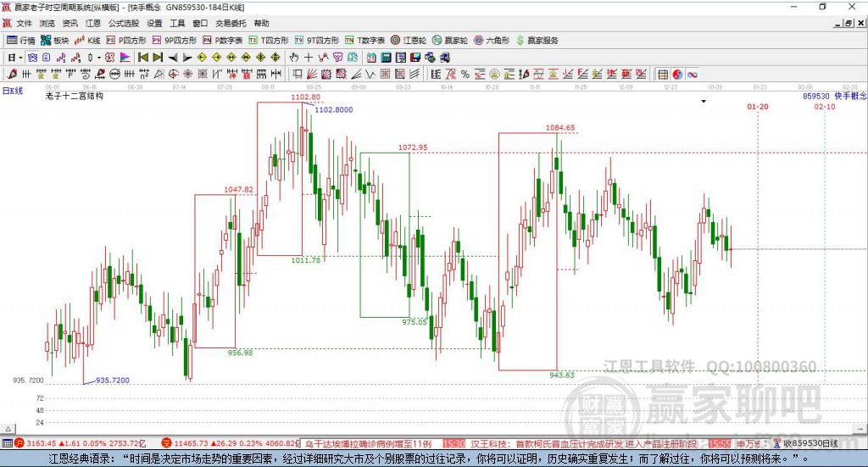The width and height of the screenshot is (868, 467).
Task: Click the pink flag chart icon
Action: pyautogui.click(x=125, y=58)
